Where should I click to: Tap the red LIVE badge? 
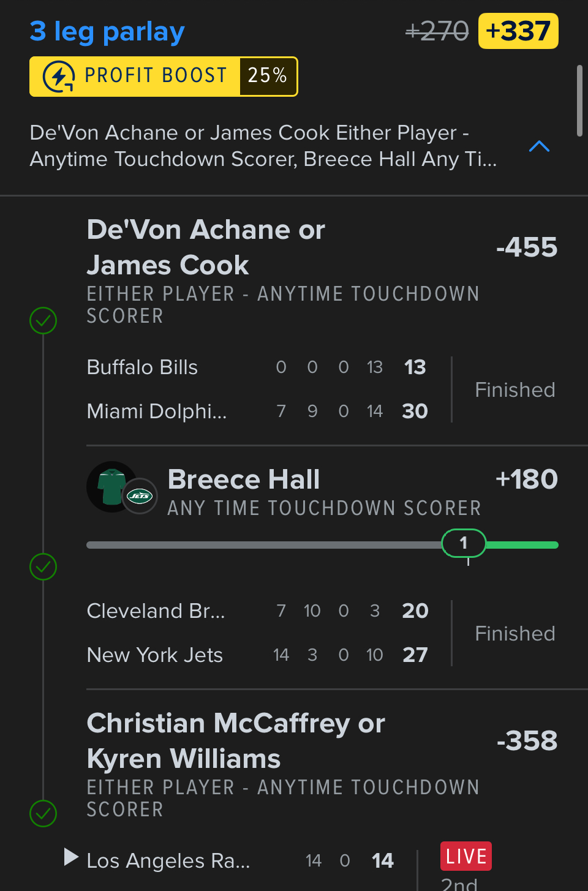pos(466,856)
